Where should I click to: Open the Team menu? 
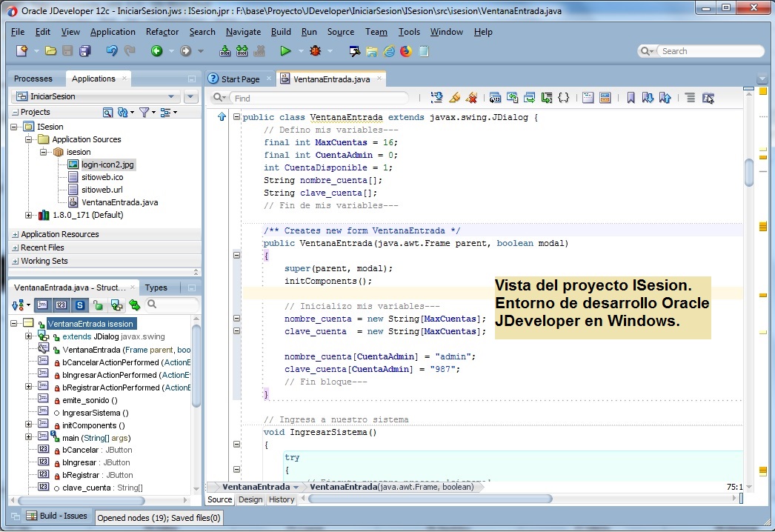coord(376,32)
